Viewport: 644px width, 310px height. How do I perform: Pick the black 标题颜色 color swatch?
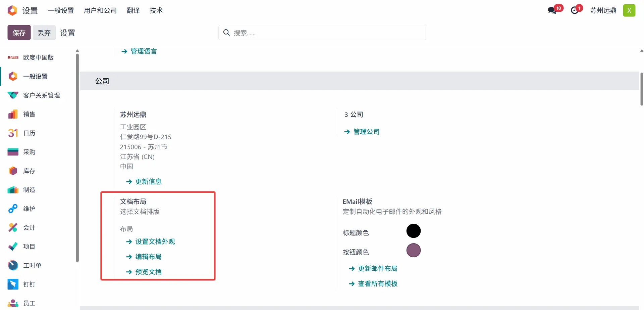tap(413, 231)
